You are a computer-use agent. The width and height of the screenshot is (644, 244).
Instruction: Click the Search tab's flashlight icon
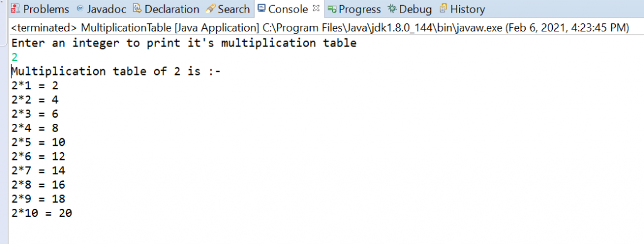[x=210, y=8]
